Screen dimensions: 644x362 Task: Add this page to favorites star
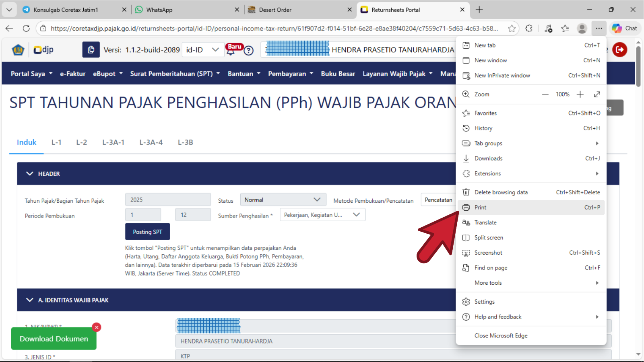[x=512, y=29]
